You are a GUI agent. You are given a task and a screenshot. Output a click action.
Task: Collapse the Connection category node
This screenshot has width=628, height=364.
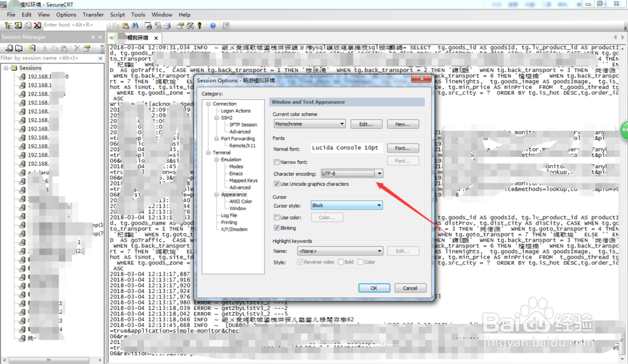click(208, 104)
